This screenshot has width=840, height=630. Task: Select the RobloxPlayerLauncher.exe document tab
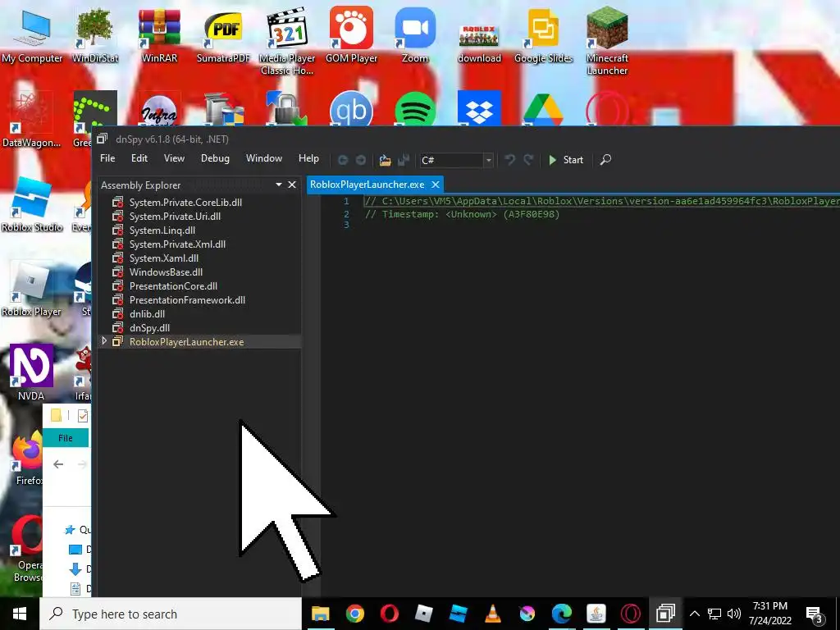(x=367, y=185)
